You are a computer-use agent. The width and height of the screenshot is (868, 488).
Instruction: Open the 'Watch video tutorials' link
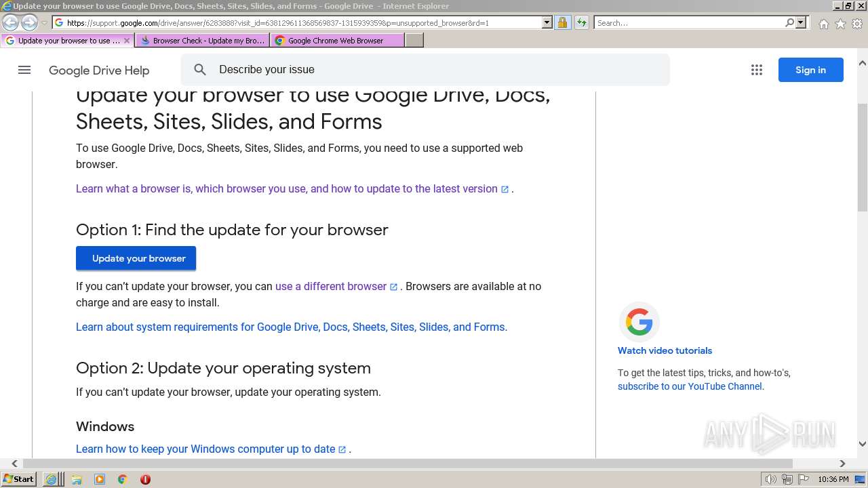(x=665, y=350)
